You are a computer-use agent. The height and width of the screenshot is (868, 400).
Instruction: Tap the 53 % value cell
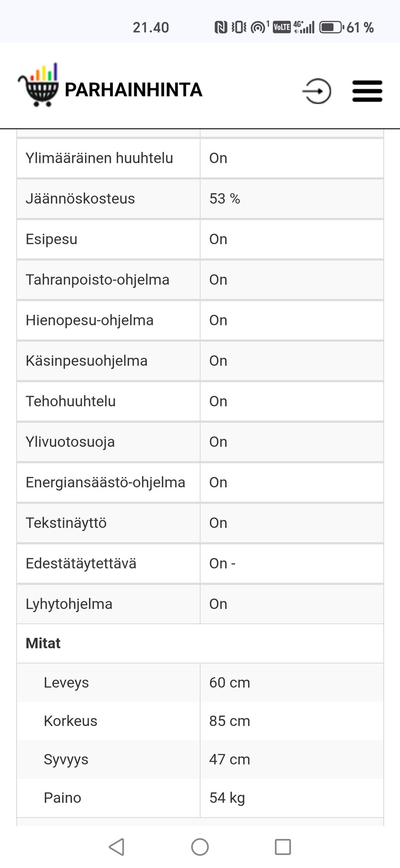click(x=225, y=199)
